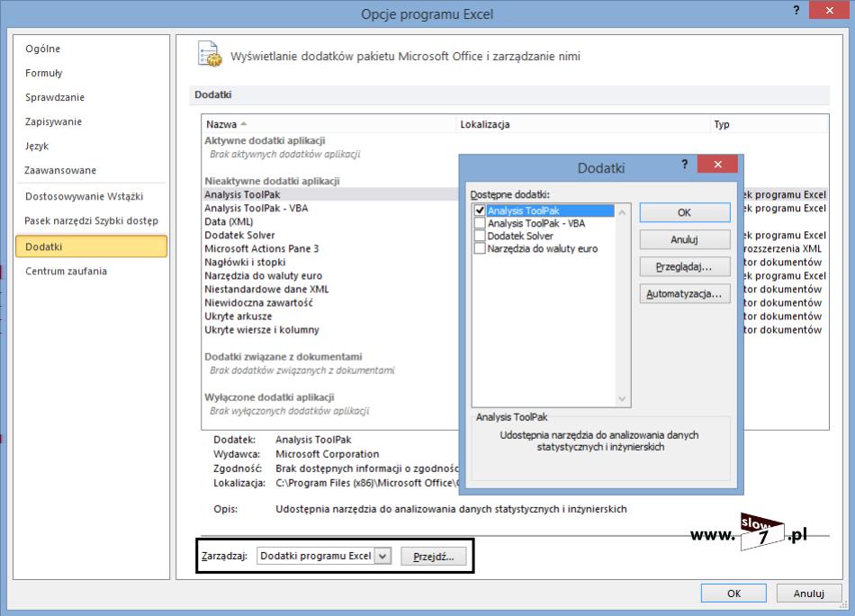
Task: Check Narzędzia do waluty euro checkbox
Action: click(x=480, y=248)
